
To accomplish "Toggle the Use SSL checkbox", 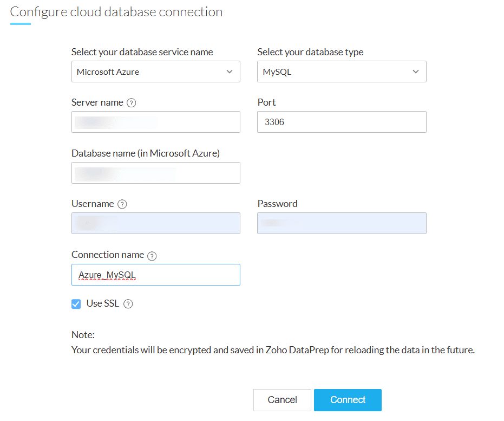I will tap(76, 304).
